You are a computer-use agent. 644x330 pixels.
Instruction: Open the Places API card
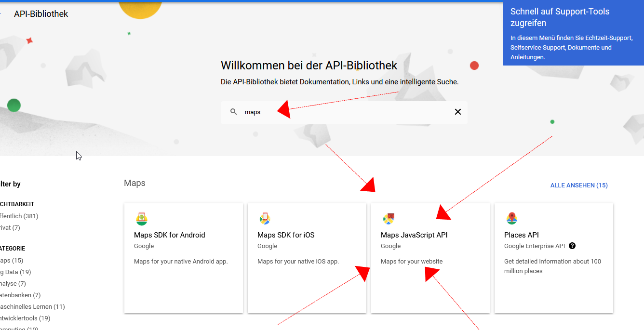click(554, 258)
